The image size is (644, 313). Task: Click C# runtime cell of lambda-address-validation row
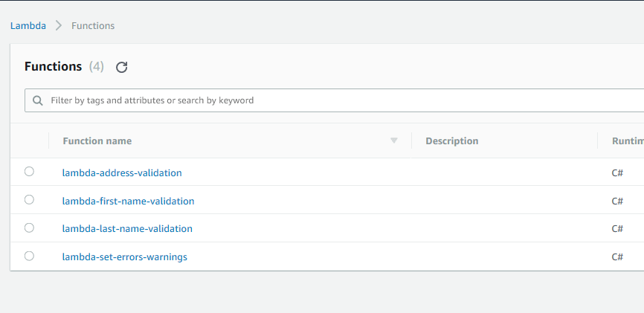[x=617, y=173]
